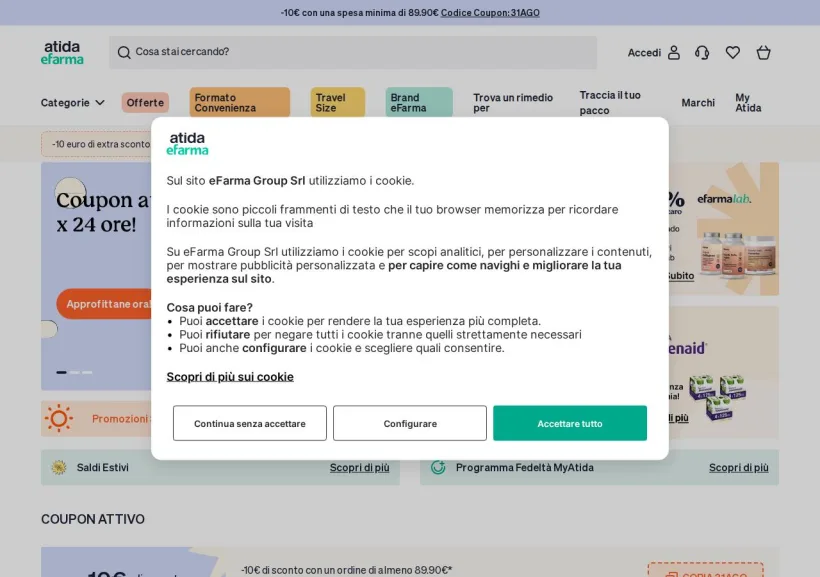The width and height of the screenshot is (820, 577).
Task: Select the first carousel slide indicator
Action: pos(61,372)
